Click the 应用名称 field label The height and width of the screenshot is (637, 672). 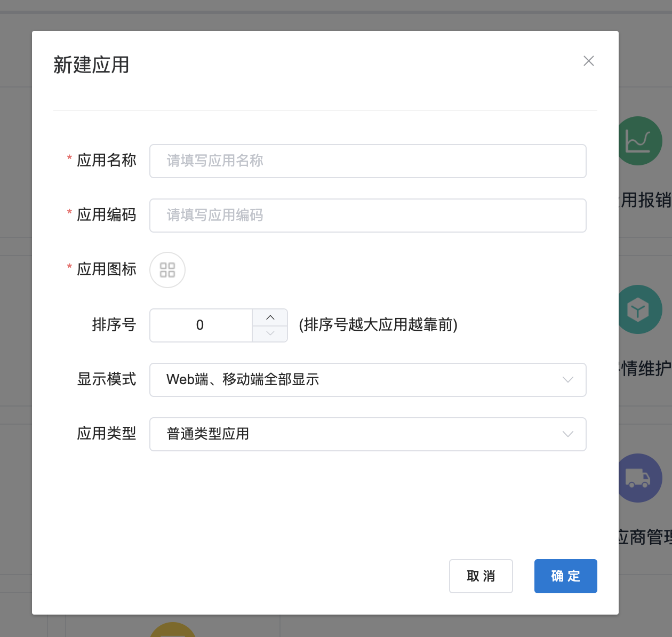[107, 160]
